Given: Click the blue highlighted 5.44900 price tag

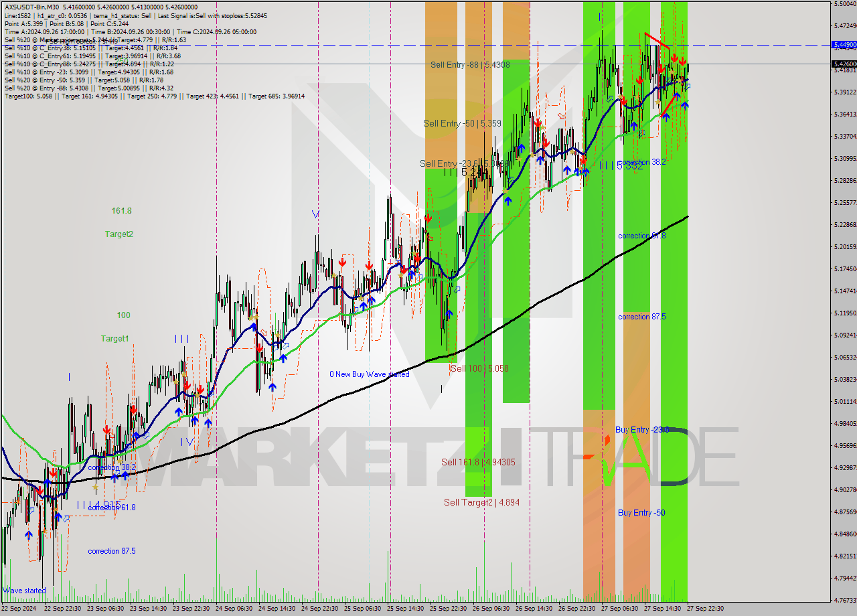Looking at the screenshot, I should [x=844, y=45].
